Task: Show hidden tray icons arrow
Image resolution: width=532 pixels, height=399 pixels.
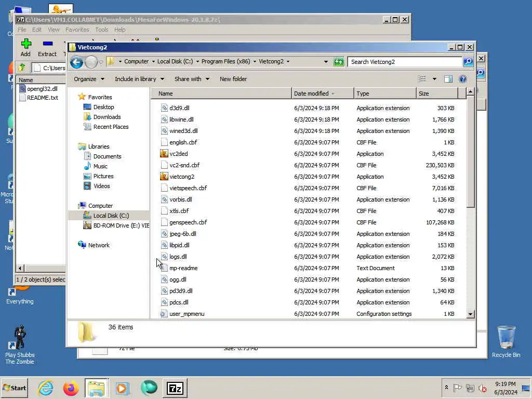Action: coord(446,388)
